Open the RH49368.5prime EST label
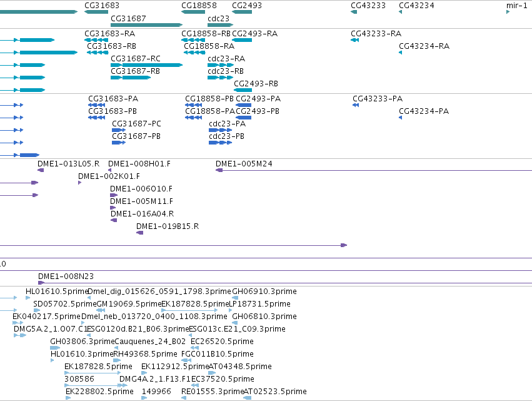Viewport: 532px width, 401px height. point(145,354)
